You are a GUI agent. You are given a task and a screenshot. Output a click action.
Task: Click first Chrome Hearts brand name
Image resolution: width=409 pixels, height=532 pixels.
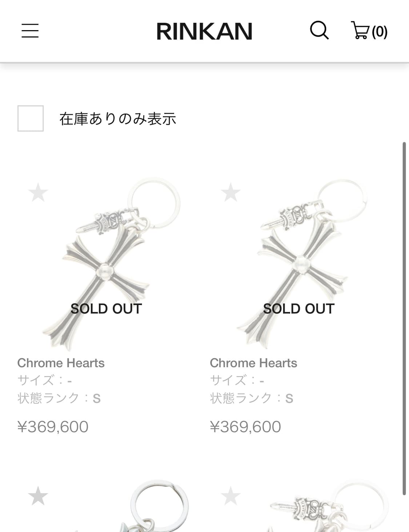61,363
